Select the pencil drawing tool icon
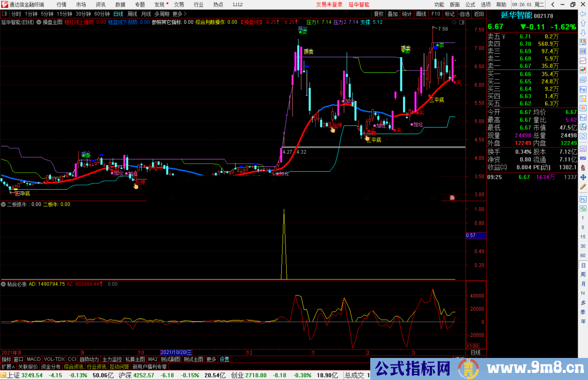 point(583,187)
